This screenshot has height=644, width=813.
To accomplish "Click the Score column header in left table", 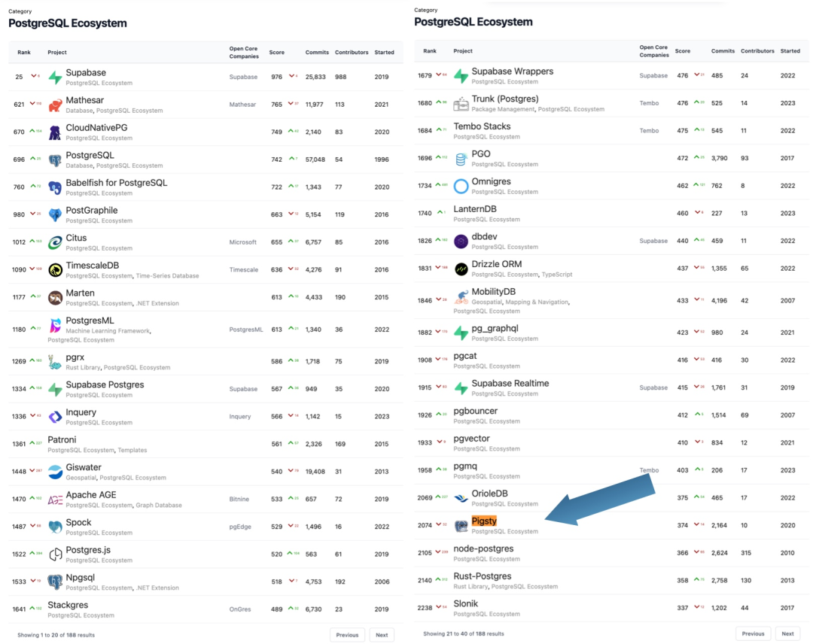I will coord(276,53).
